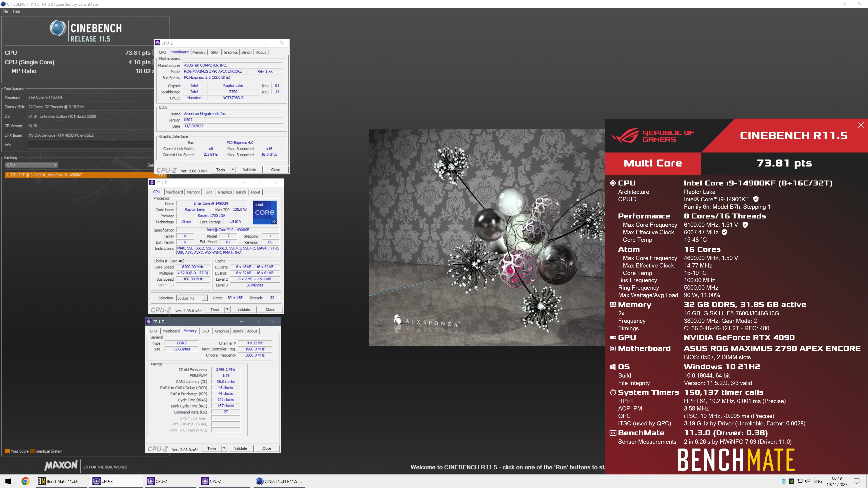The width and height of the screenshot is (868, 488).
Task: Open the clock showing 00:49 19/11/2023
Action: [x=837, y=481]
